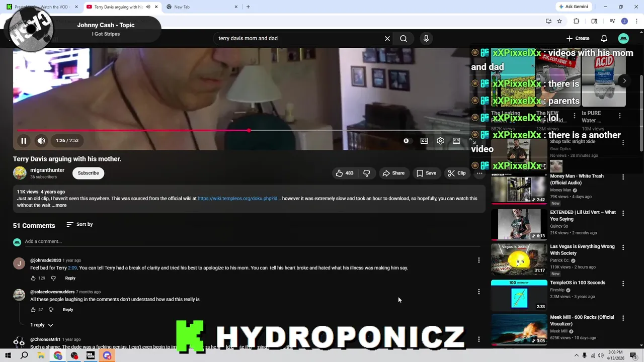The image size is (644, 362).
Task: Bookmark this page with the star icon
Action: [x=559, y=21]
